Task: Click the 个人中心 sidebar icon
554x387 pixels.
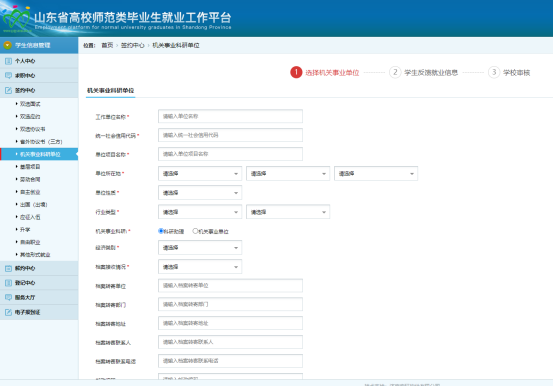Action: pyautogui.click(x=8, y=61)
